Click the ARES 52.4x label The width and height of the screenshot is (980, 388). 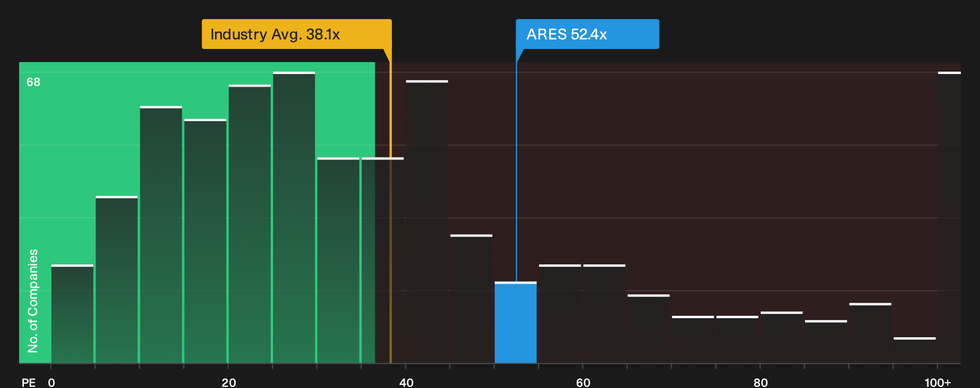tap(587, 34)
